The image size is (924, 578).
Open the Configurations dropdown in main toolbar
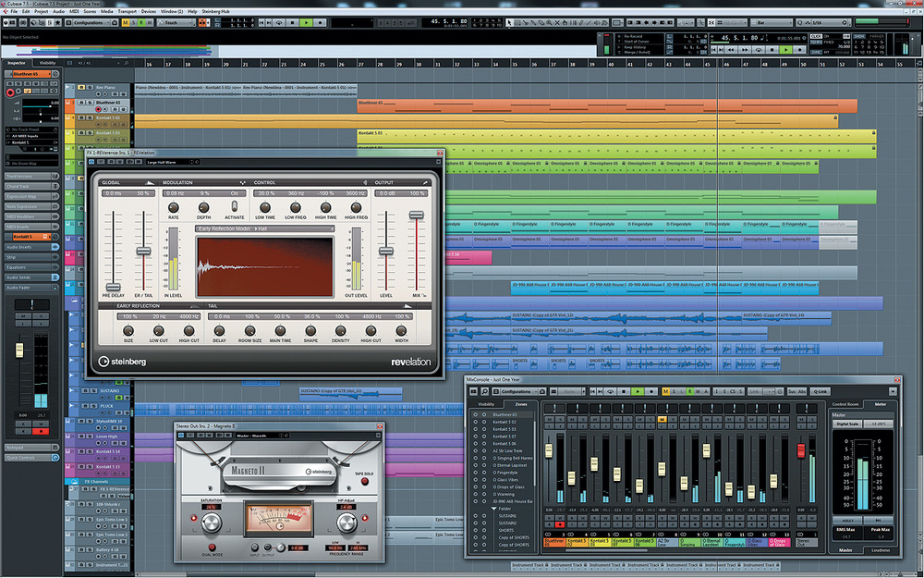pos(93,22)
